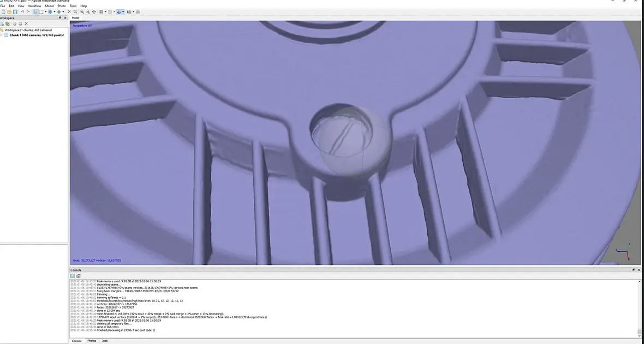Open the Edit menu
644x344 pixels.
pyautogui.click(x=11, y=6)
